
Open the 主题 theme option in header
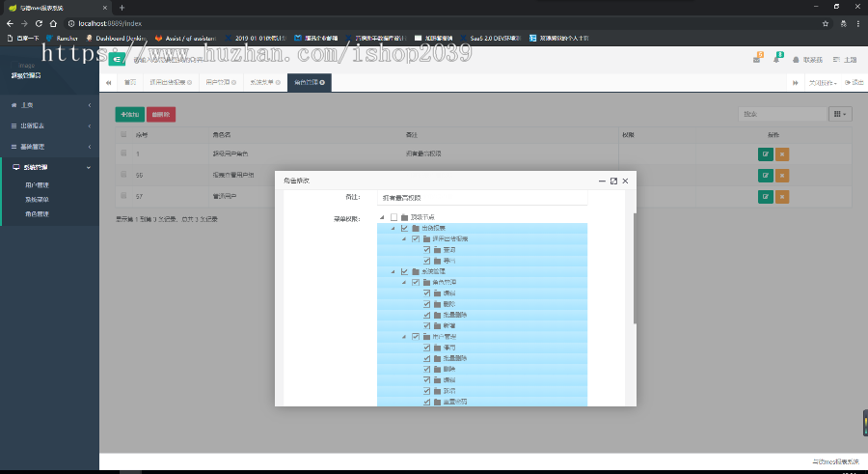tap(845, 59)
